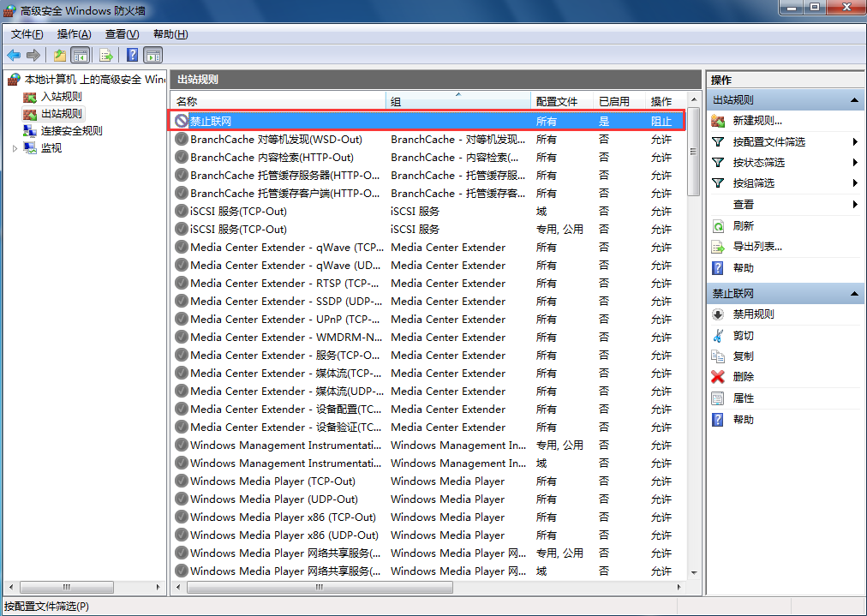Select 入站规则 in the left tree

click(x=62, y=97)
